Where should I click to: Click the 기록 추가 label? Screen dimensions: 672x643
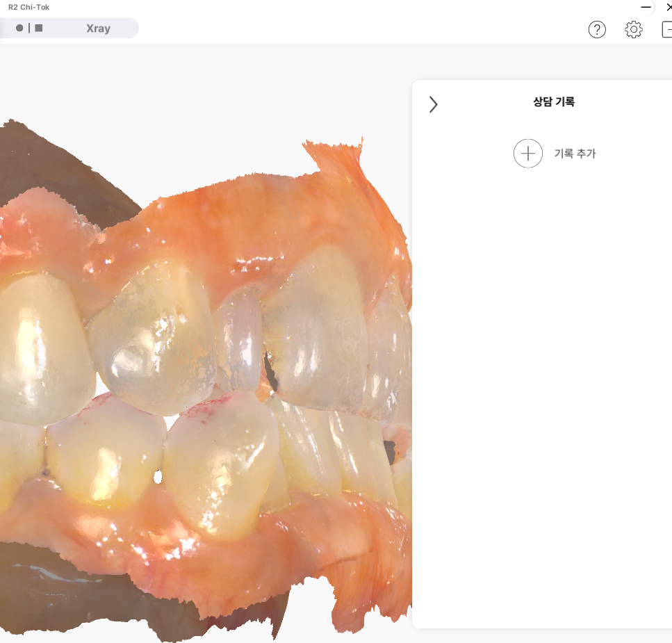(x=575, y=154)
